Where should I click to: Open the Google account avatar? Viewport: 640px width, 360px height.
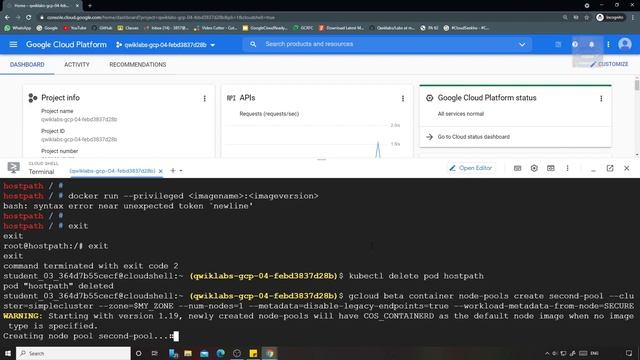625,44
